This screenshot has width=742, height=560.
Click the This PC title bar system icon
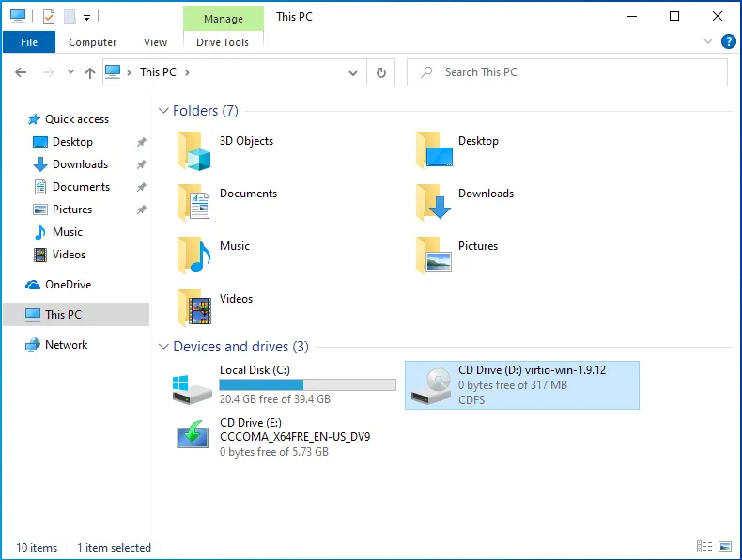(18, 17)
